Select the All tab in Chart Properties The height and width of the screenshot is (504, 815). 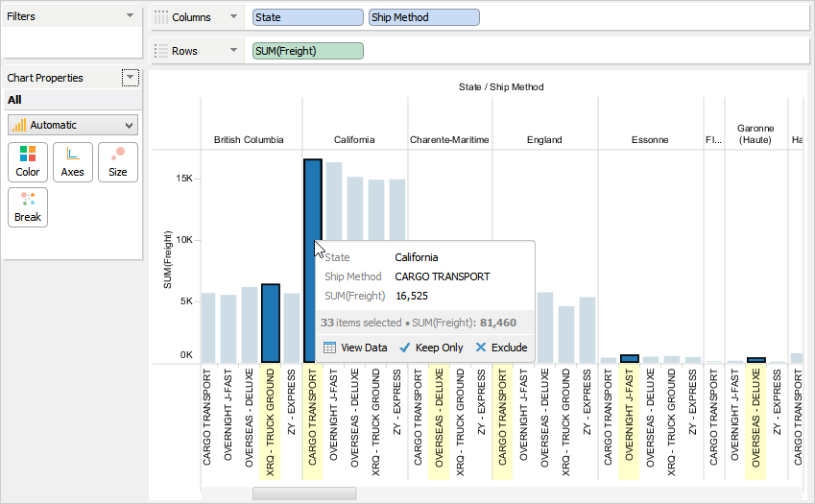coord(14,100)
